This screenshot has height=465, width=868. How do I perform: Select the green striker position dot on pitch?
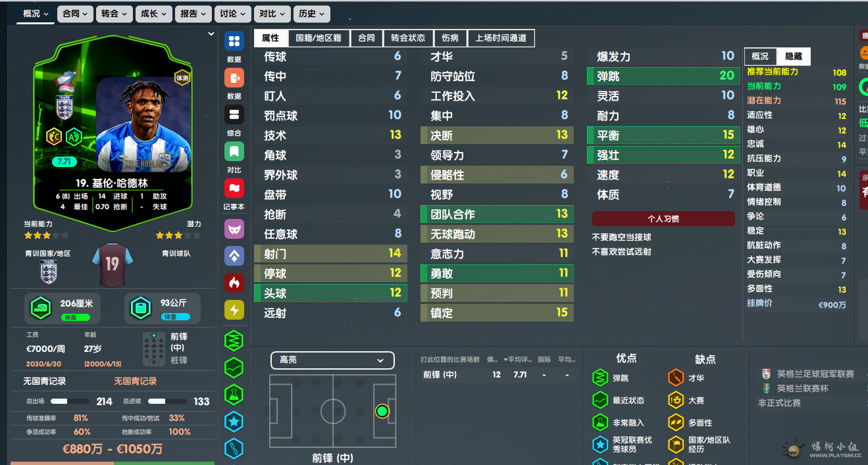pyautogui.click(x=382, y=412)
